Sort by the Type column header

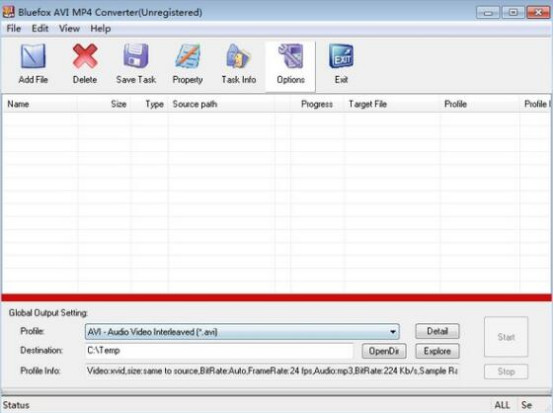point(151,104)
